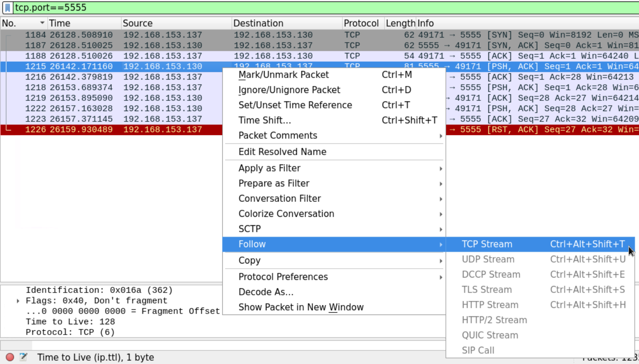Image resolution: width=639 pixels, height=364 pixels.
Task: Open the Packet Comments submenu
Action: point(278,136)
